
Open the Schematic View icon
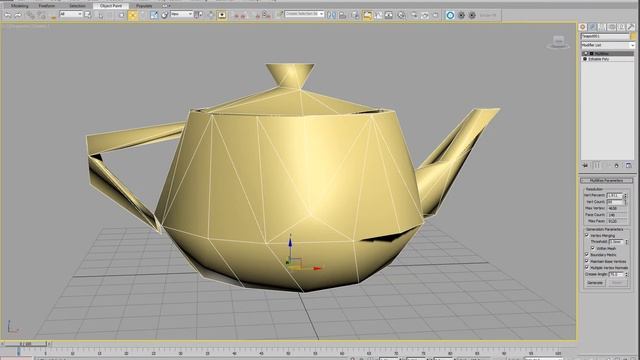pos(389,15)
